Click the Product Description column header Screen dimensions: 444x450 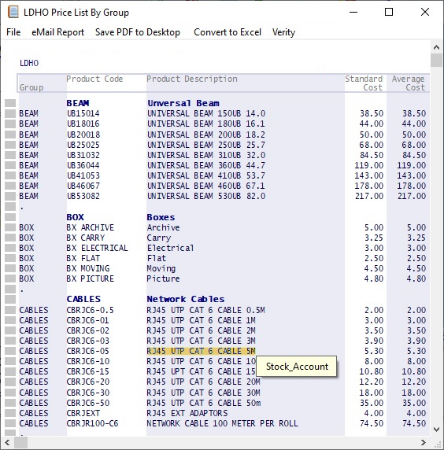(192, 79)
